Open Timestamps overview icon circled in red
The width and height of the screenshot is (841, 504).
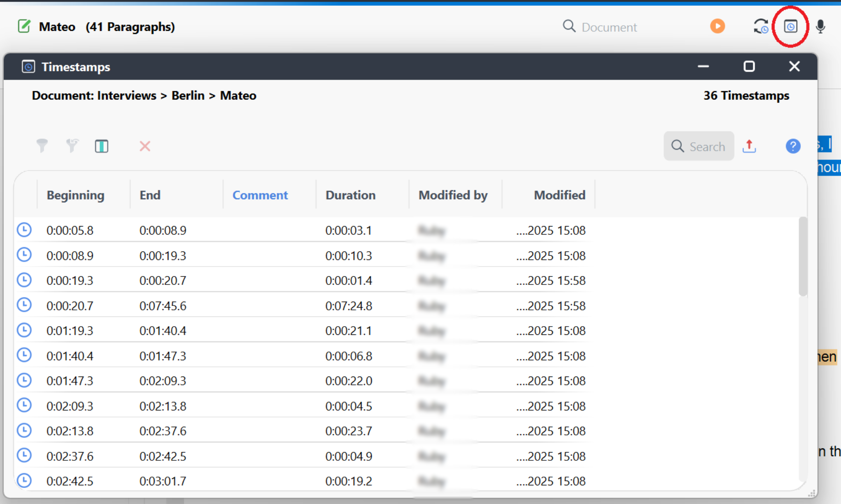point(790,27)
